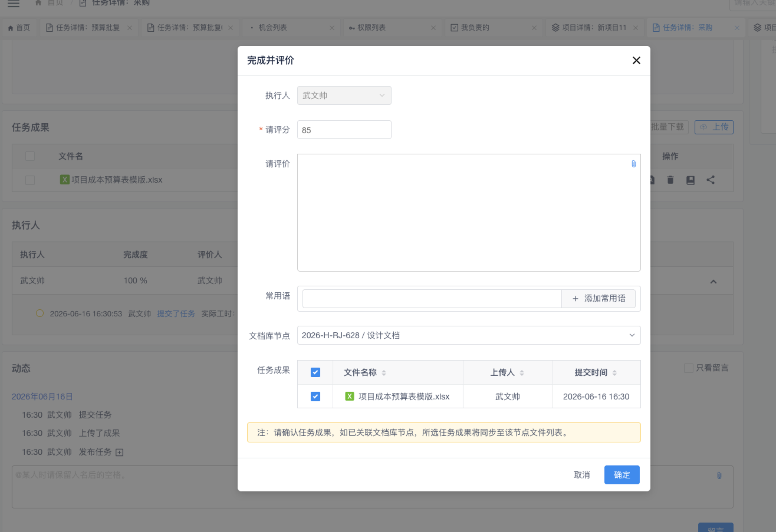Open the 执行人 dropdown in dialog
Viewport: 776px width, 532px height.
[x=344, y=95]
